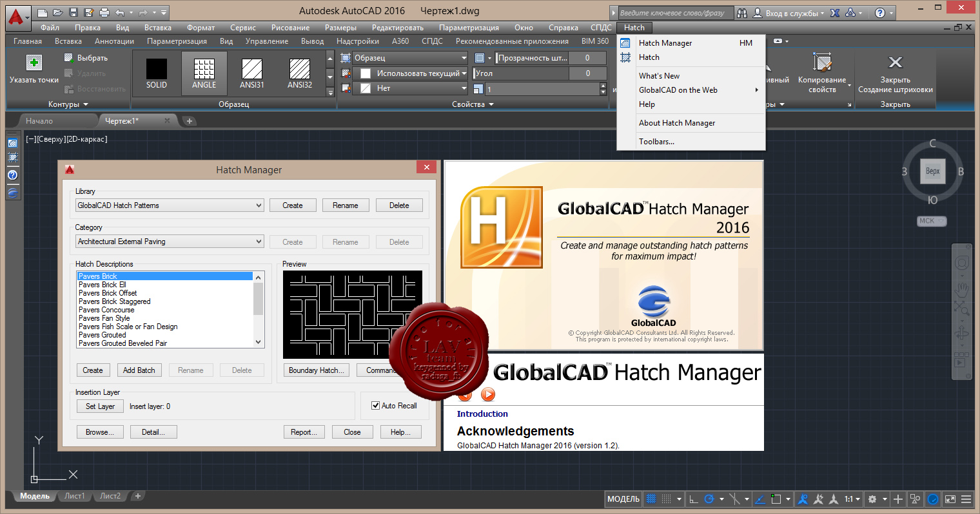980x514 pixels.
Task: Open annotation scale 1:1 dropdown
Action: pyautogui.click(x=852, y=499)
